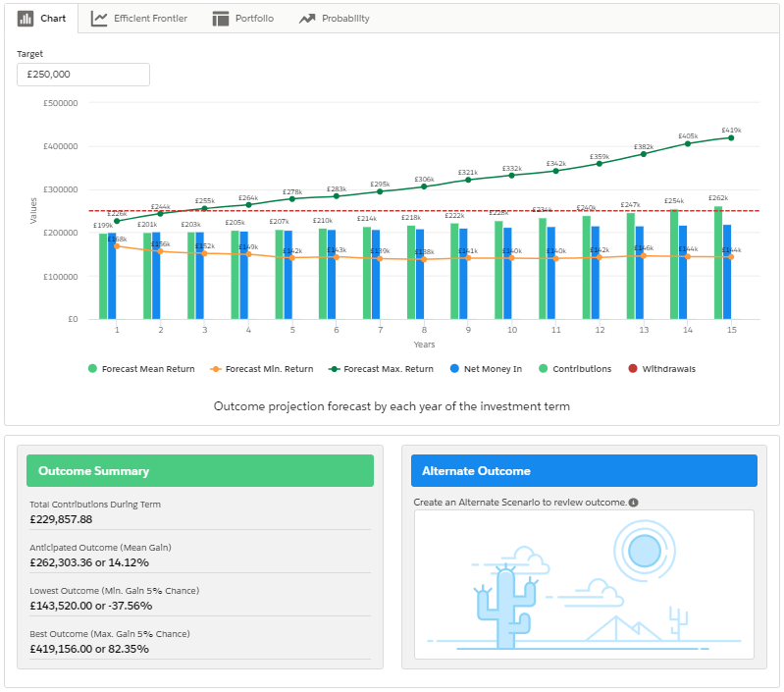Image resolution: width=784 pixels, height=692 pixels.
Task: Click the line graph icon for Efficient Frontier
Action: (98, 19)
